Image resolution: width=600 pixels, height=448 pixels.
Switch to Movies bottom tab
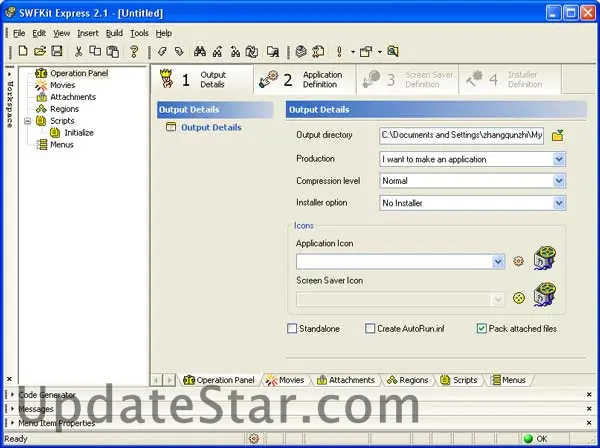[x=285, y=380]
